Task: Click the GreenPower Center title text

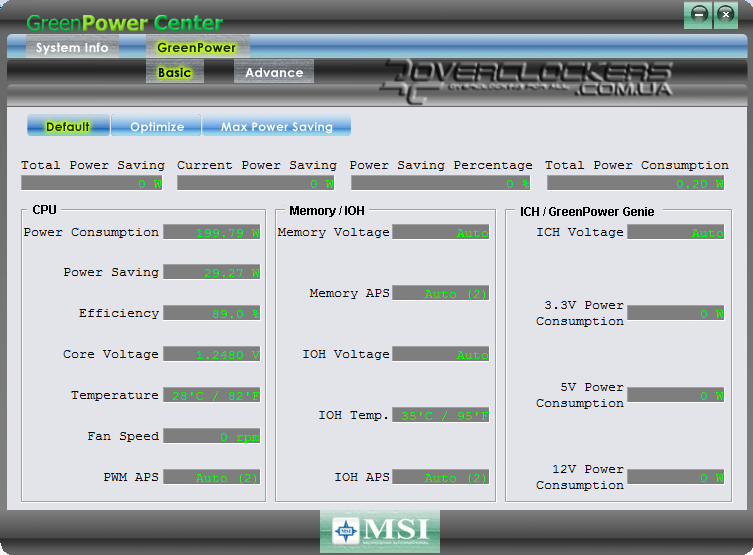Action: coord(124,23)
